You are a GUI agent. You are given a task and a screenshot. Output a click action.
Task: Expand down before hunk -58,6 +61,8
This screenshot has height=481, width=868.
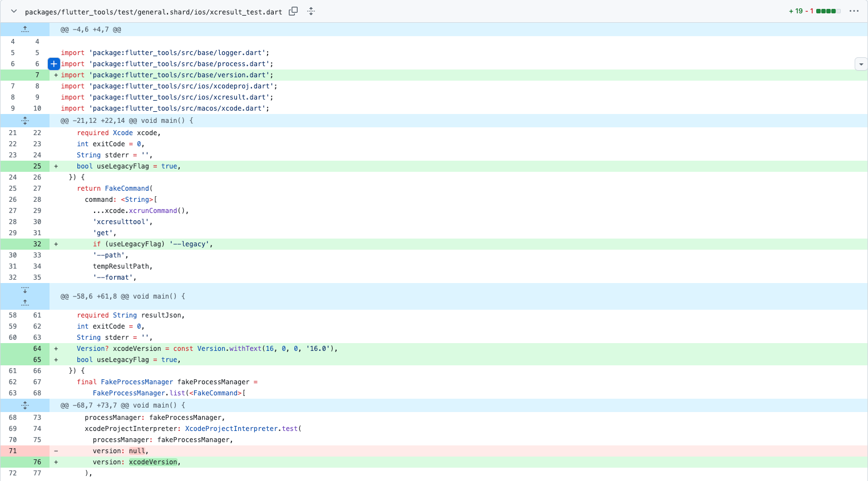(x=25, y=290)
